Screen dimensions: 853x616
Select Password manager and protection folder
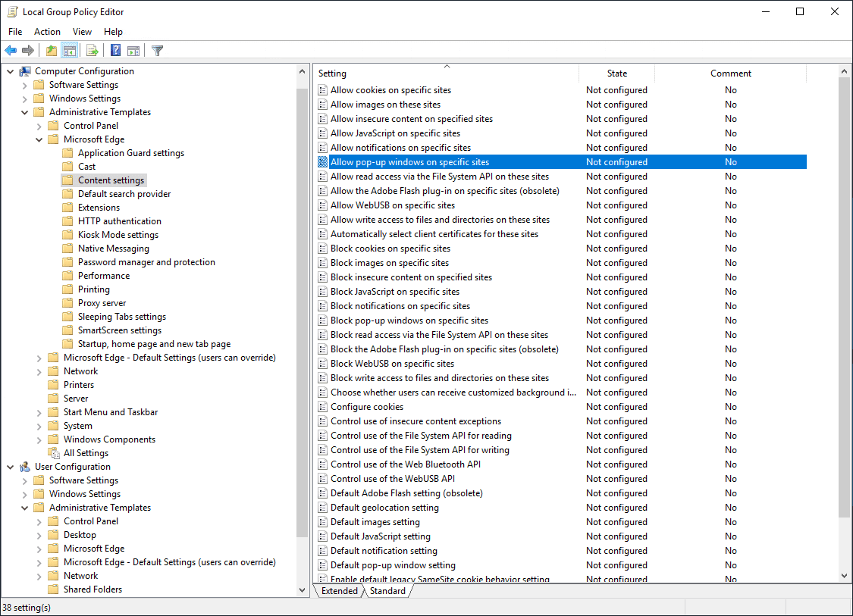146,262
